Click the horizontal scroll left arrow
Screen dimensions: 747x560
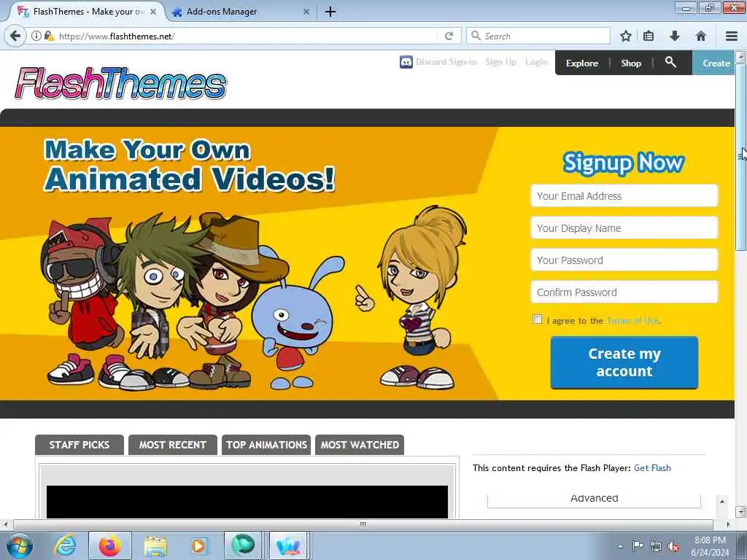coord(5,524)
